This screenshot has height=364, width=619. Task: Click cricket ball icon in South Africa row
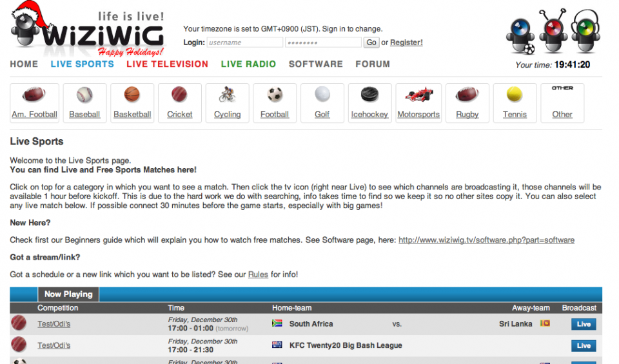pyautogui.click(x=19, y=323)
